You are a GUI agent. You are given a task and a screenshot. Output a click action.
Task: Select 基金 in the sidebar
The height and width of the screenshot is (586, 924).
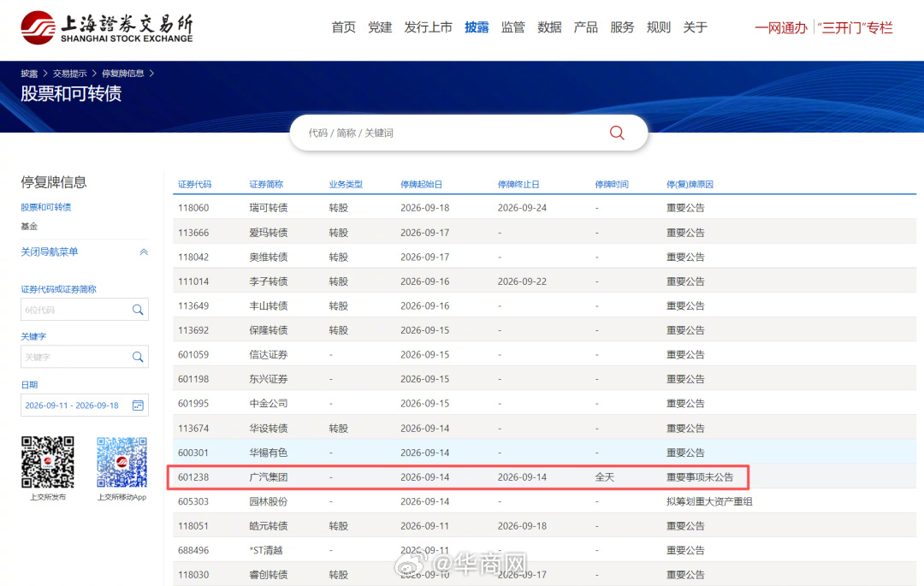pyautogui.click(x=29, y=226)
